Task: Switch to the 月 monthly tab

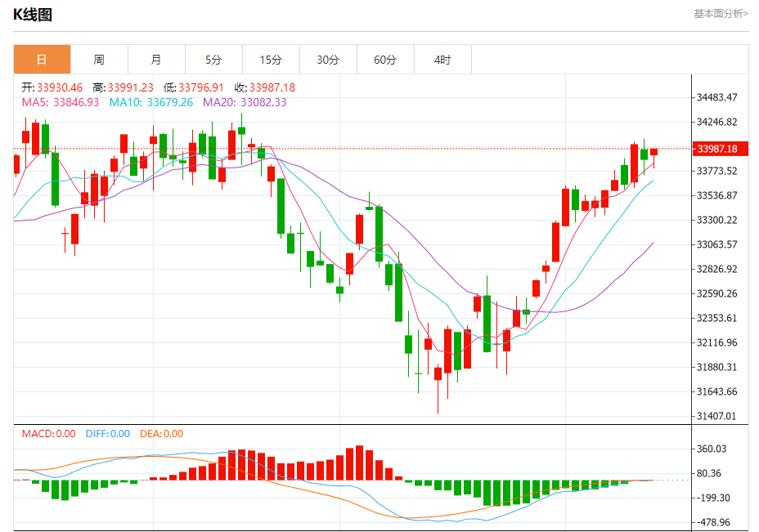Action: tap(156, 60)
